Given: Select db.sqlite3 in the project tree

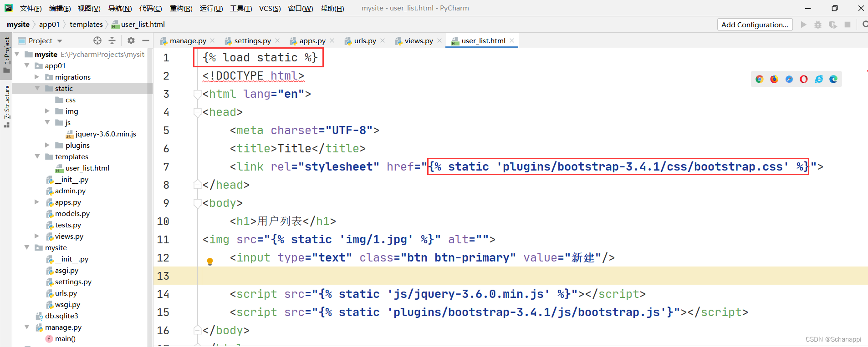Looking at the screenshot, I should 61,316.
